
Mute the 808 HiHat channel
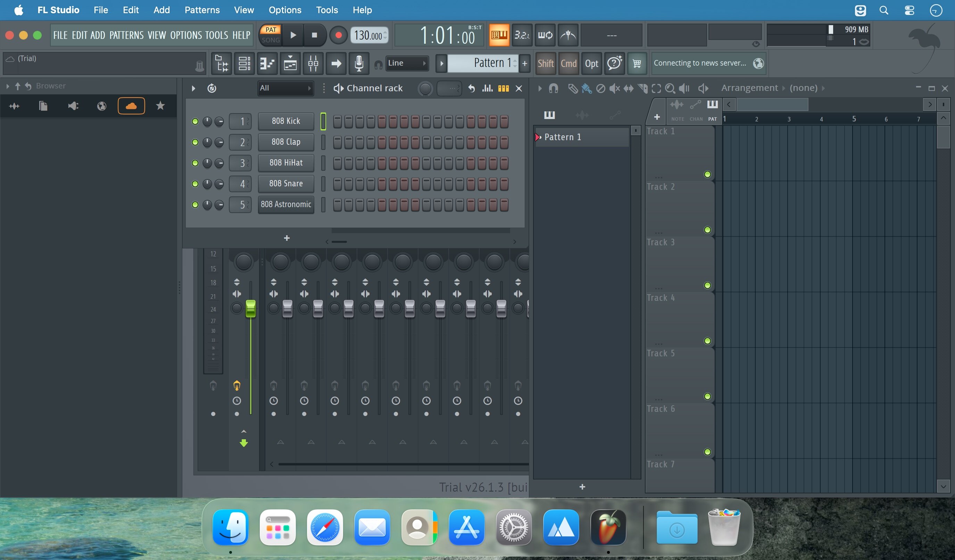coord(195,163)
